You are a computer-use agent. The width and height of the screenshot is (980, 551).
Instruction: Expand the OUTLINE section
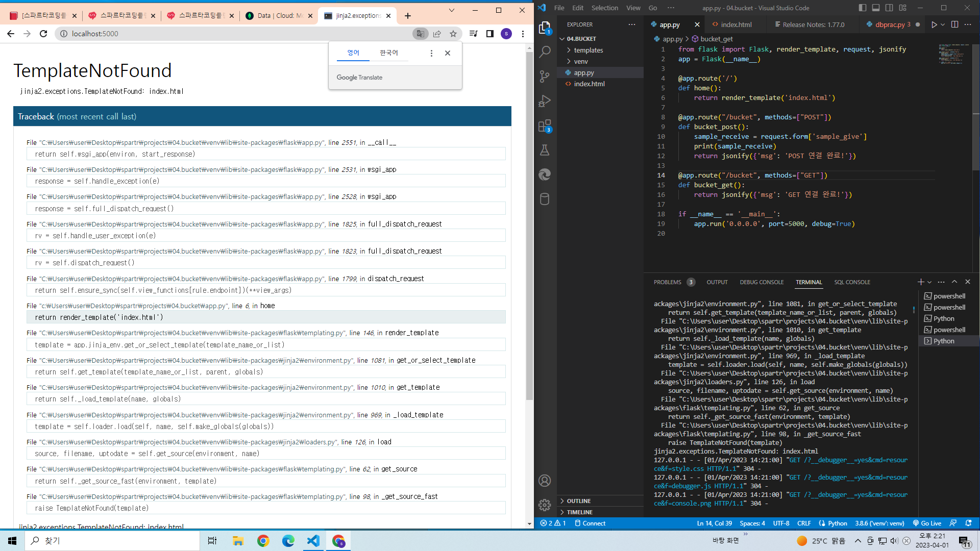point(578,501)
